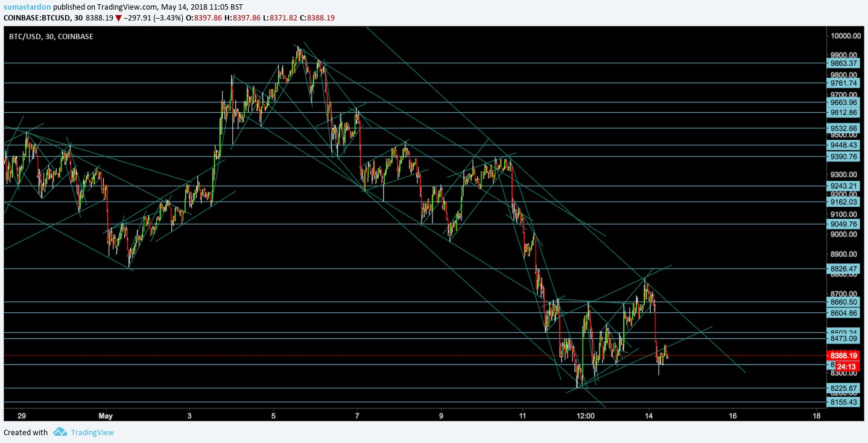Click the 7 date on time axis
Image resolution: width=868 pixels, height=443 pixels.
358,416
